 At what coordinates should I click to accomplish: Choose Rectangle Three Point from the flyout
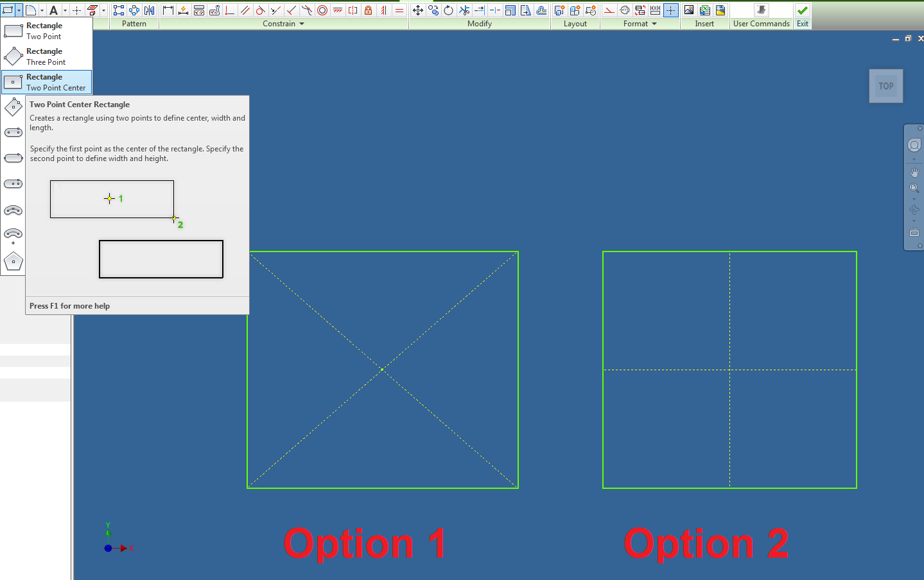pyautogui.click(x=45, y=56)
